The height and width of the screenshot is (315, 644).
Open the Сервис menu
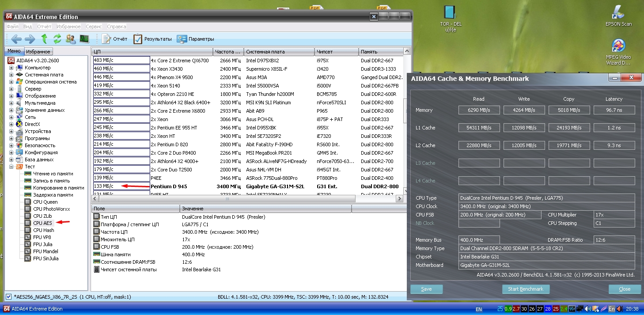[94, 27]
